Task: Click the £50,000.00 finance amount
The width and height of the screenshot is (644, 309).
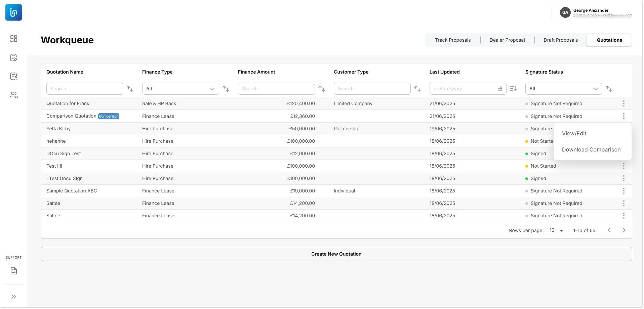Action: [302, 129]
